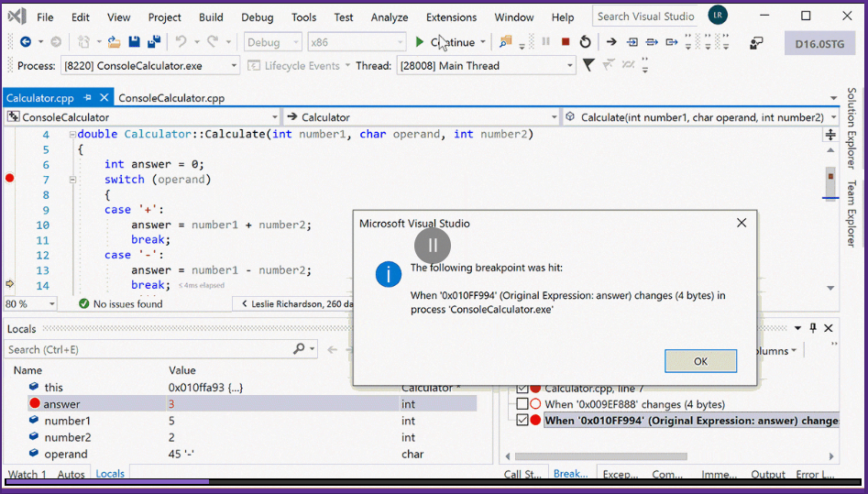Image resolution: width=868 pixels, height=494 pixels.
Task: Switch to the ConsoleCalculator.cpp tab
Action: (x=171, y=98)
